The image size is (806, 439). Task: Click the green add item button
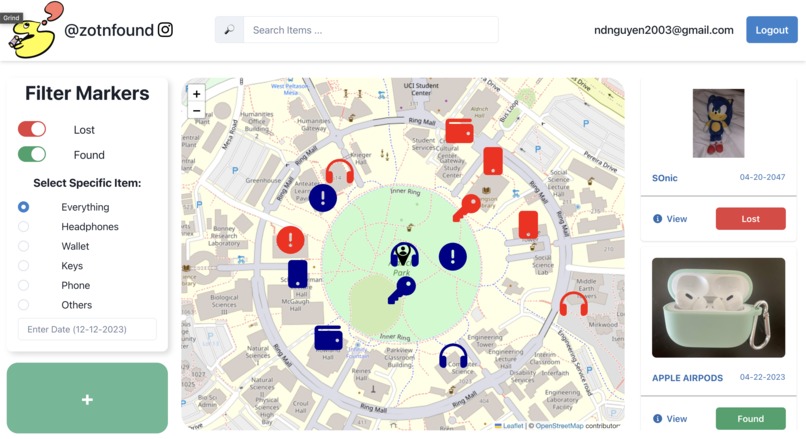click(x=87, y=398)
